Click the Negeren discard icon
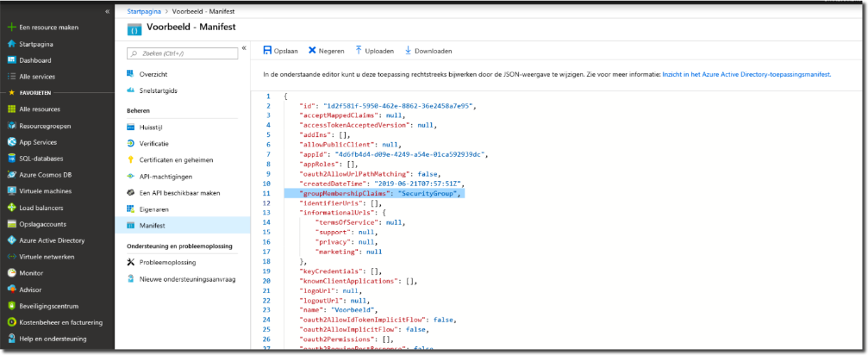 (x=312, y=51)
